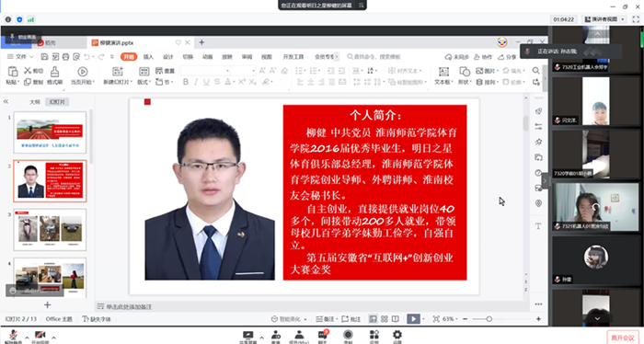Open the 插入 ribbon tab
644x344 pixels.
coord(148,57)
